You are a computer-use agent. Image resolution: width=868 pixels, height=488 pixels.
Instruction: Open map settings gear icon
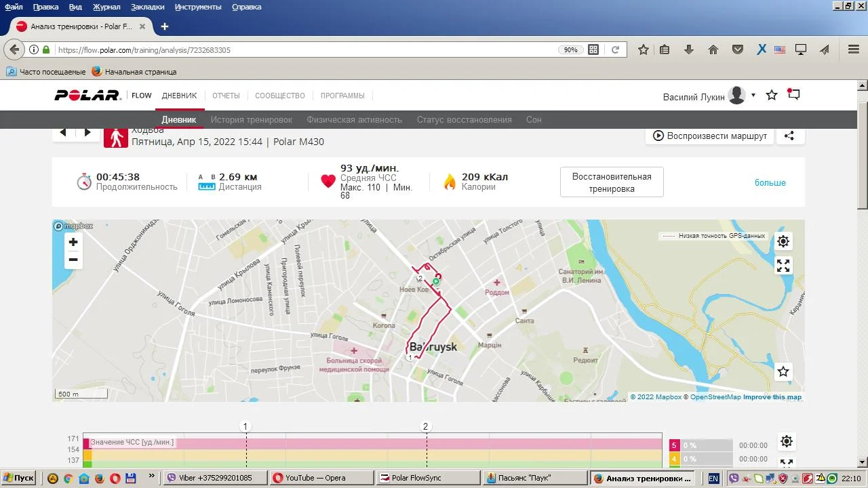783,241
